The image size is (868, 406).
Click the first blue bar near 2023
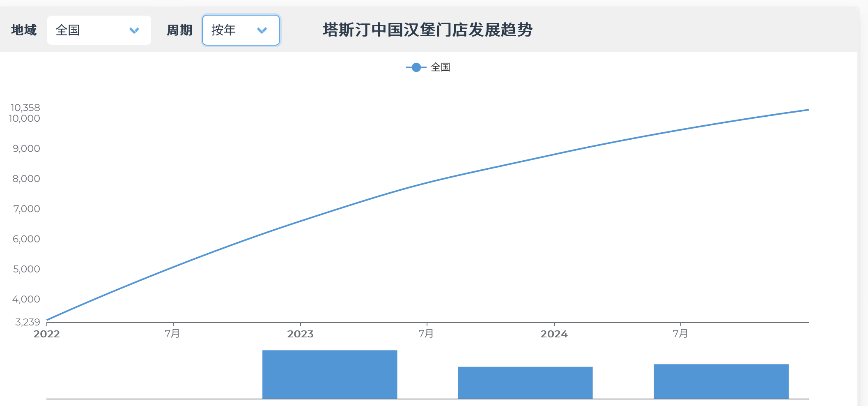(x=330, y=374)
